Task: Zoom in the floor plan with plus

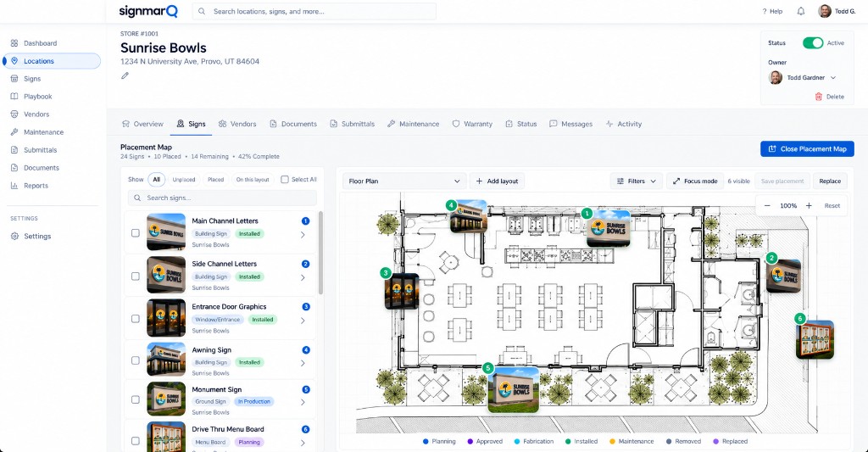Action: [x=809, y=205]
